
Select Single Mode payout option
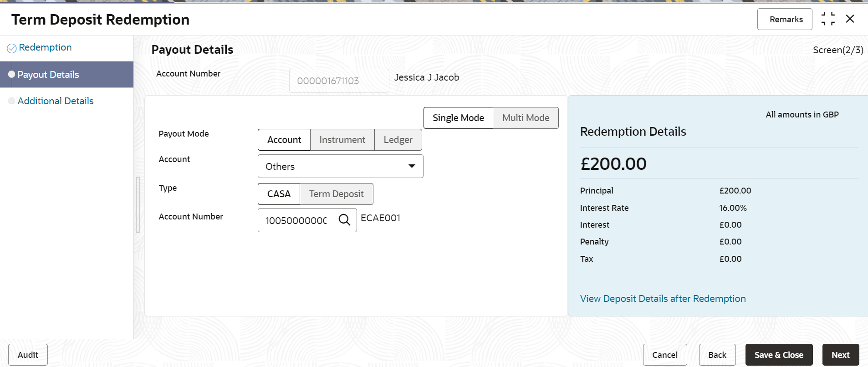coord(458,118)
